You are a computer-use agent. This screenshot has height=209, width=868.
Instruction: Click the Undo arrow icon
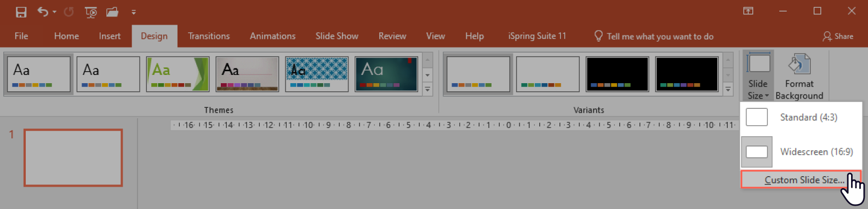click(x=43, y=11)
